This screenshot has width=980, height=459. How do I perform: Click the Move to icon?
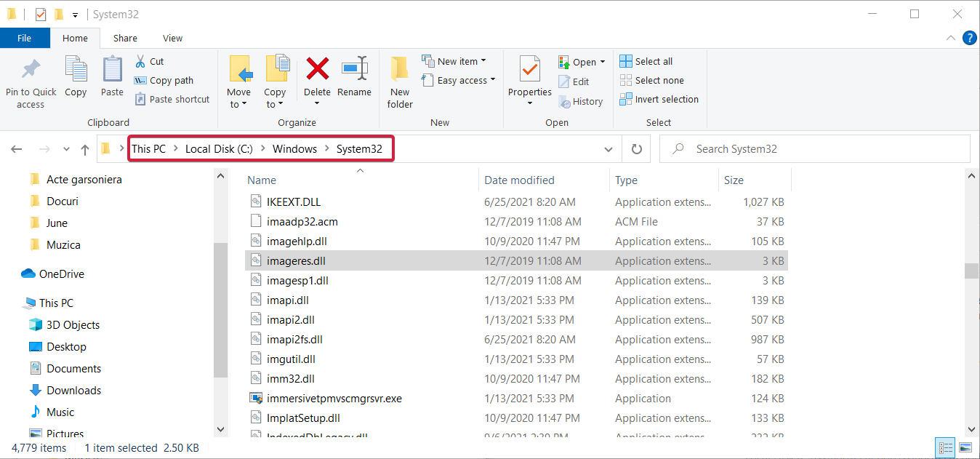[239, 68]
